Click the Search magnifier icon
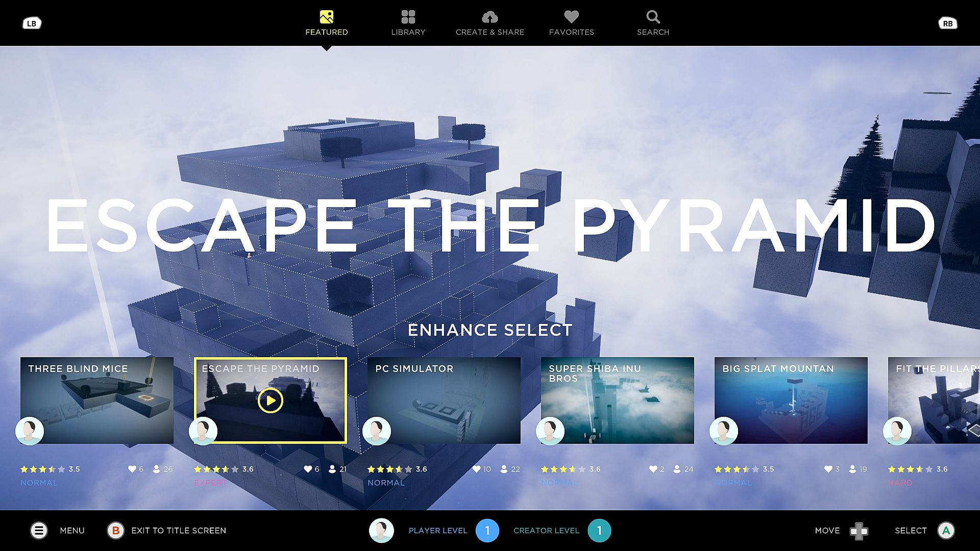This screenshot has width=980, height=551. pyautogui.click(x=653, y=17)
